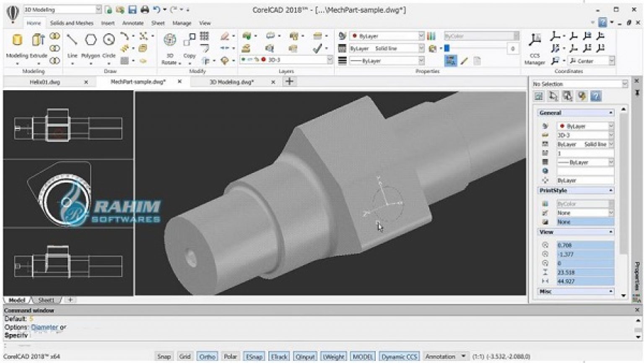This screenshot has height=363, width=644.
Task: Click the eraser Delete tool in Modify
Action: click(x=225, y=36)
